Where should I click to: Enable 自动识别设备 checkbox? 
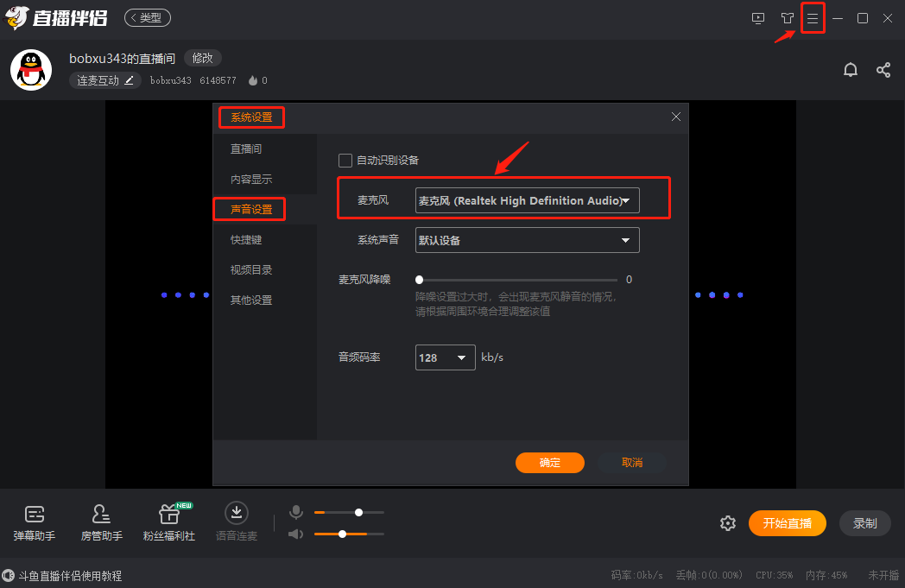pos(345,160)
